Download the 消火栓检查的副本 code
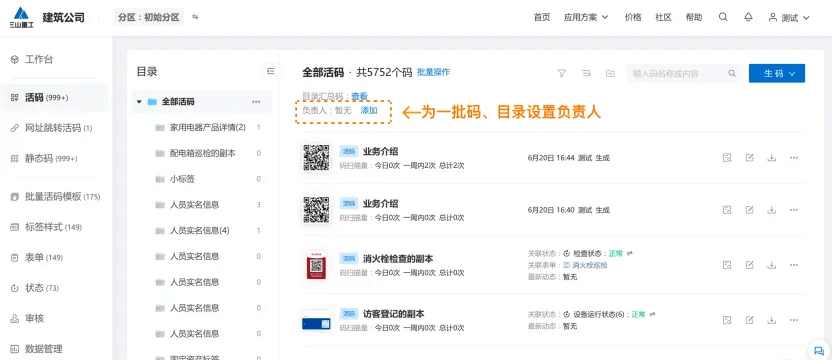Image resolution: width=832 pixels, height=360 pixels. click(772, 264)
